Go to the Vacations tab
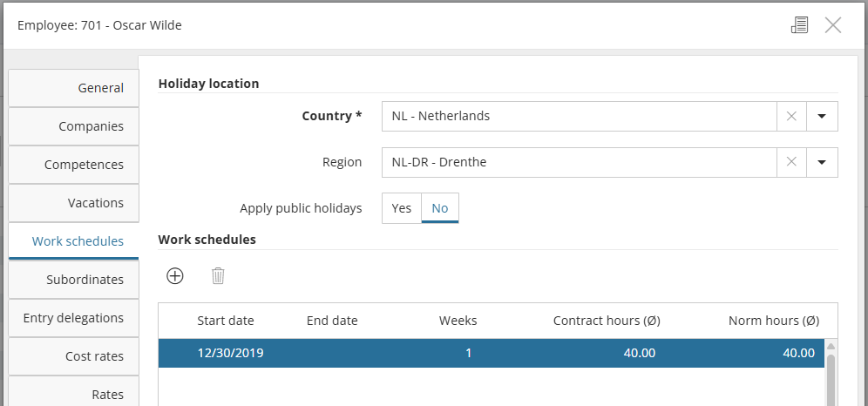868x406 pixels. pos(73,203)
